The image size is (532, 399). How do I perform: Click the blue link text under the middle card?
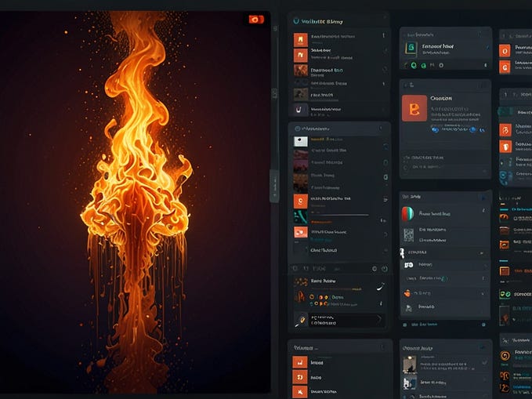pos(424,325)
